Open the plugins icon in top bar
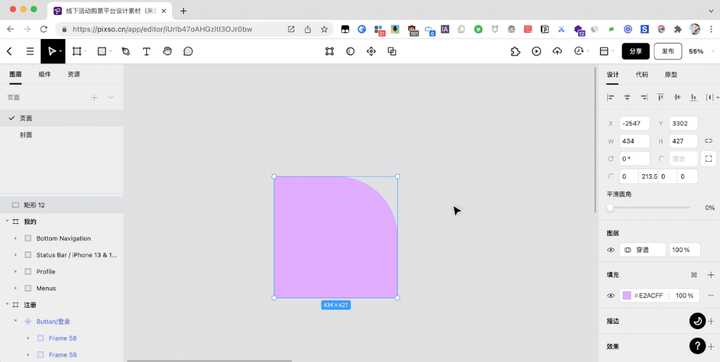This screenshot has width=720, height=362. tap(515, 51)
